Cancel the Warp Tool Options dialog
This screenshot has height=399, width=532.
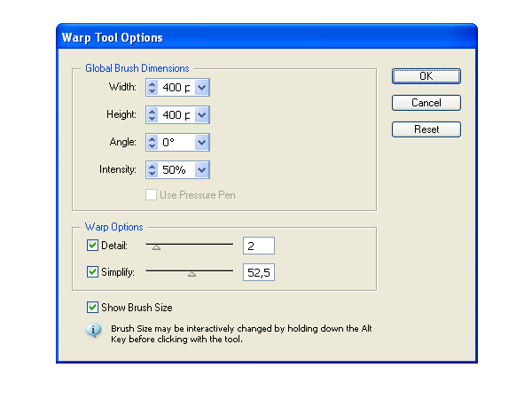(x=426, y=103)
